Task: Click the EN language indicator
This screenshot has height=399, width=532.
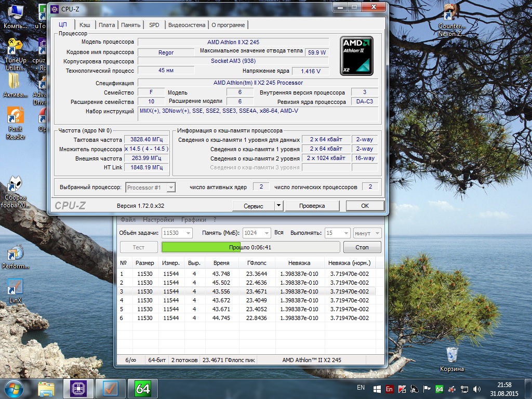Action: (x=361, y=388)
